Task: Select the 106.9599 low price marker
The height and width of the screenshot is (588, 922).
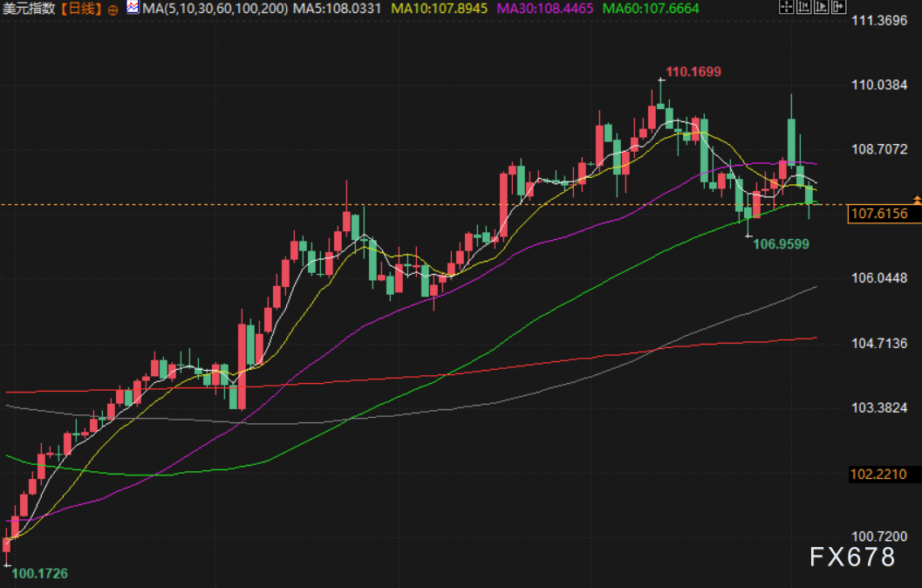Action: click(x=781, y=244)
